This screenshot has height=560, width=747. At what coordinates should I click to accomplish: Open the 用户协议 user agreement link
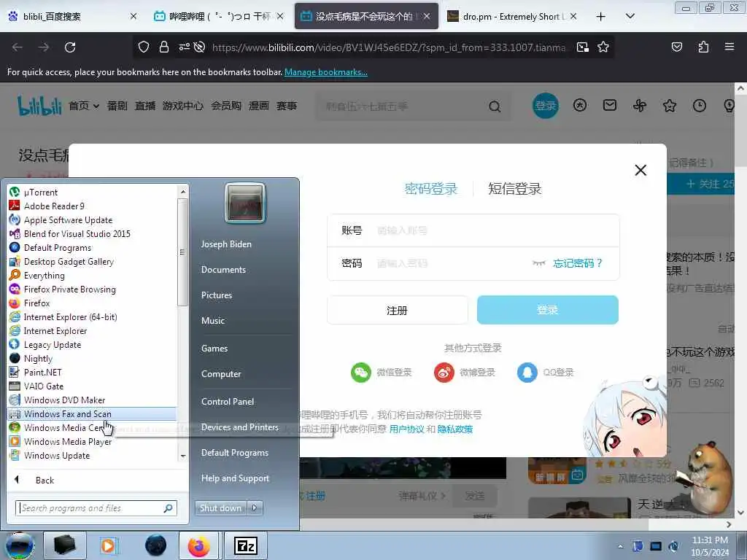(406, 429)
